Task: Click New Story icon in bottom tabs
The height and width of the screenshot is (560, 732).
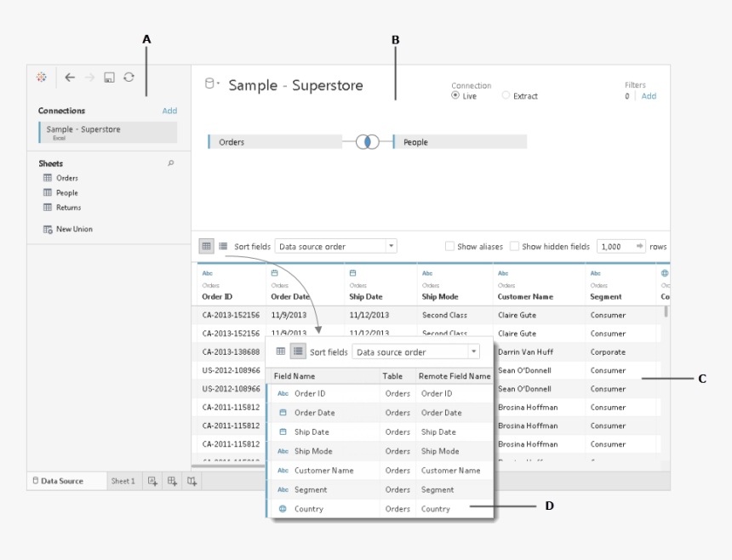Action: (192, 481)
